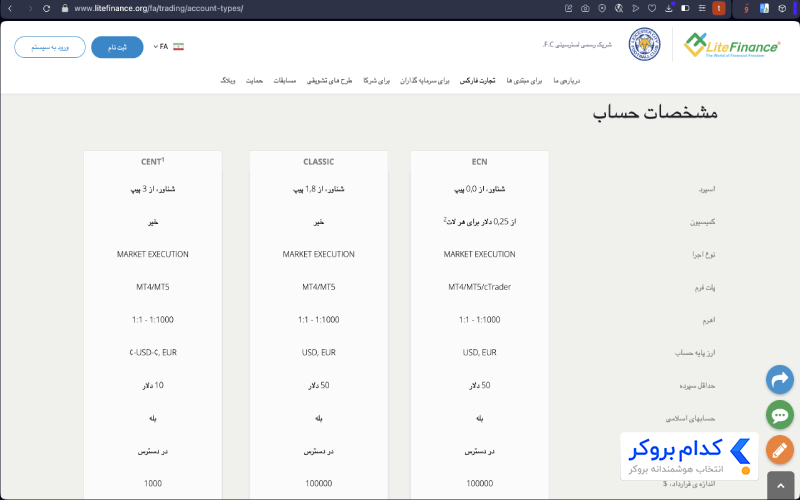Click CENT contract size 1000 cell
Viewport: 800px width, 500px height.
pyautogui.click(x=153, y=483)
